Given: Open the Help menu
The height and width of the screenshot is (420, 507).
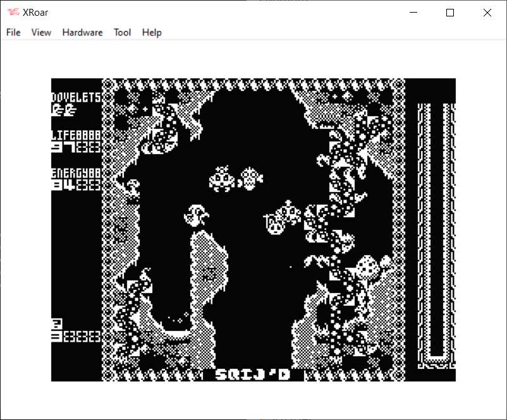Looking at the screenshot, I should [x=152, y=32].
